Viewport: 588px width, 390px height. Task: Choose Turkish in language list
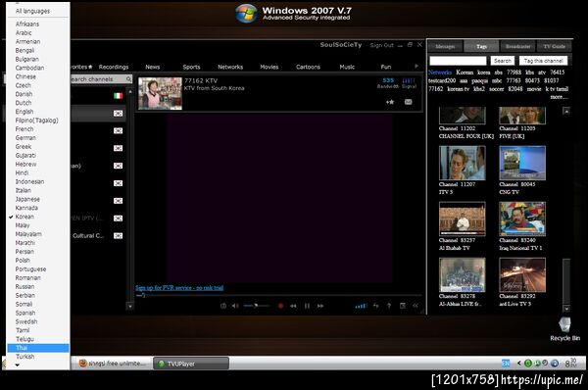pyautogui.click(x=38, y=357)
